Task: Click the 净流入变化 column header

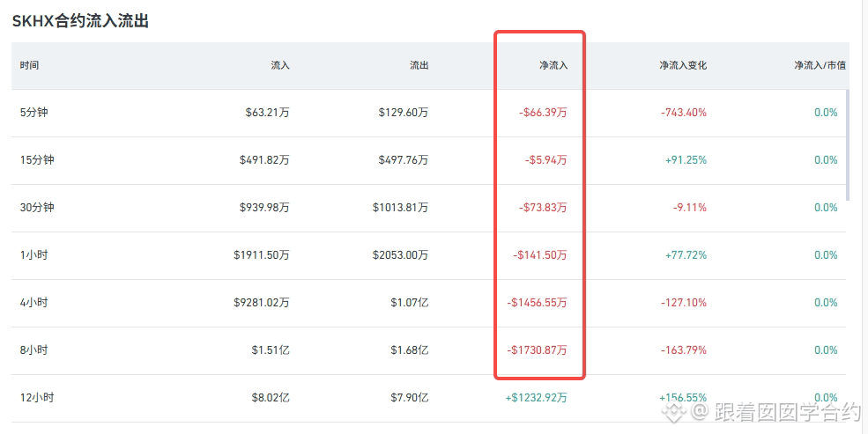Action: 683,65
